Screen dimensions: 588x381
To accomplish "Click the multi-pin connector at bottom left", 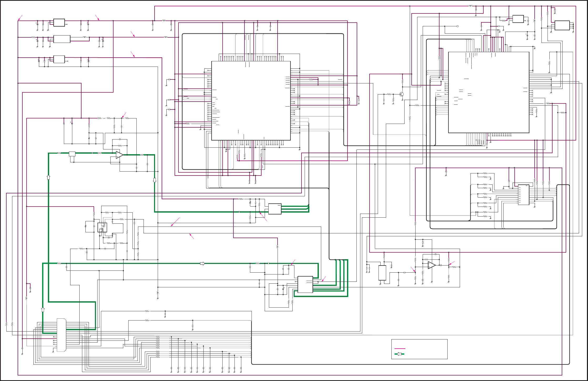I will [61, 335].
